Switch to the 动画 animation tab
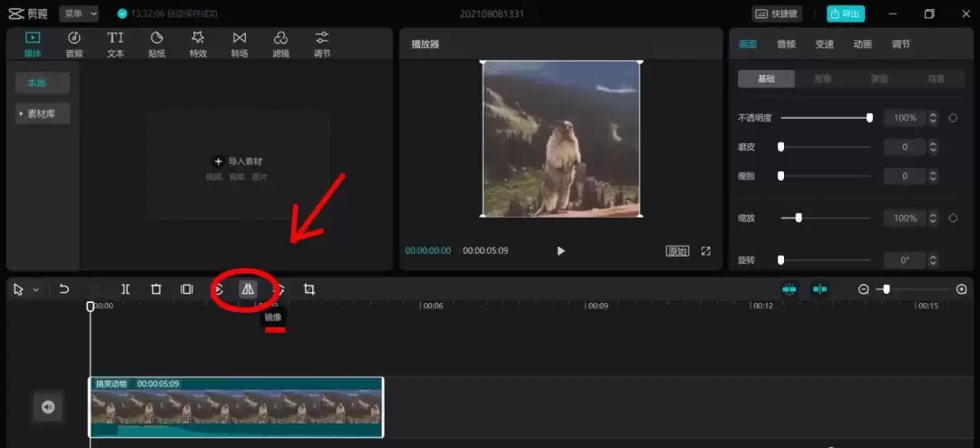Image resolution: width=980 pixels, height=448 pixels. click(862, 44)
